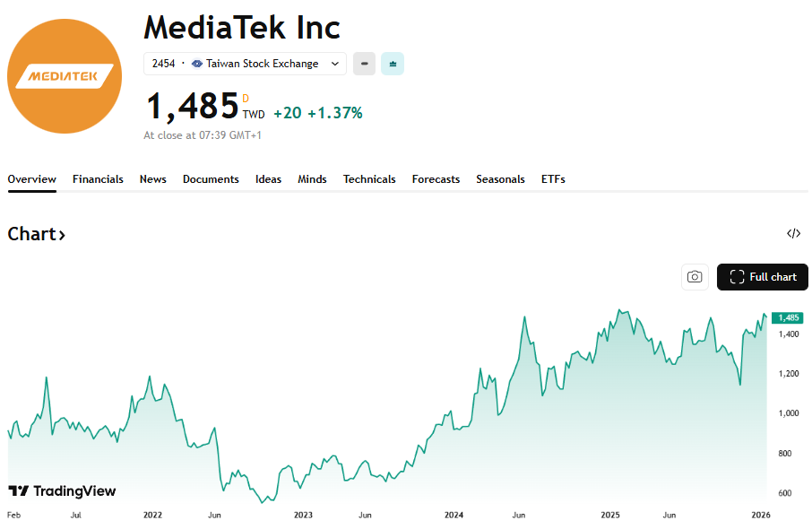Click the gray dash icon button
This screenshot has height=529, width=812.
(x=364, y=64)
